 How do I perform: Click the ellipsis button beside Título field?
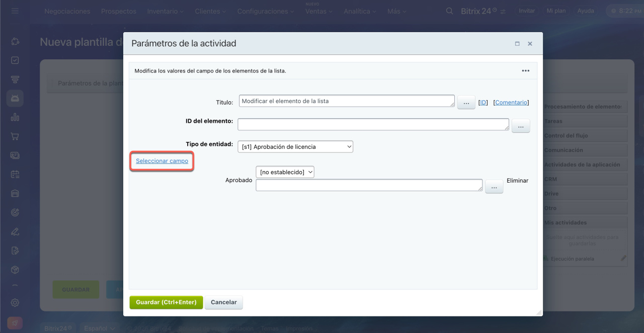click(466, 103)
